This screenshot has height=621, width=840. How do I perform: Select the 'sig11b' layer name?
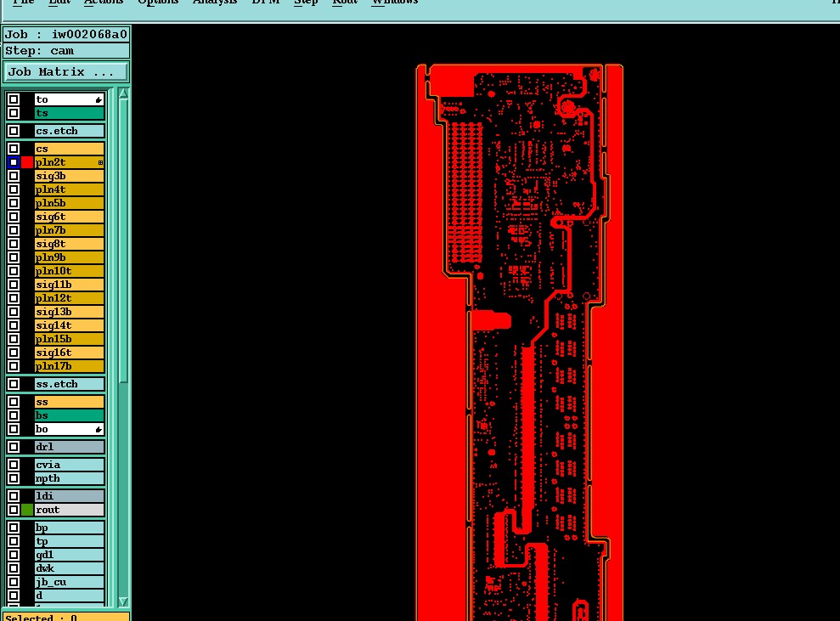69,285
